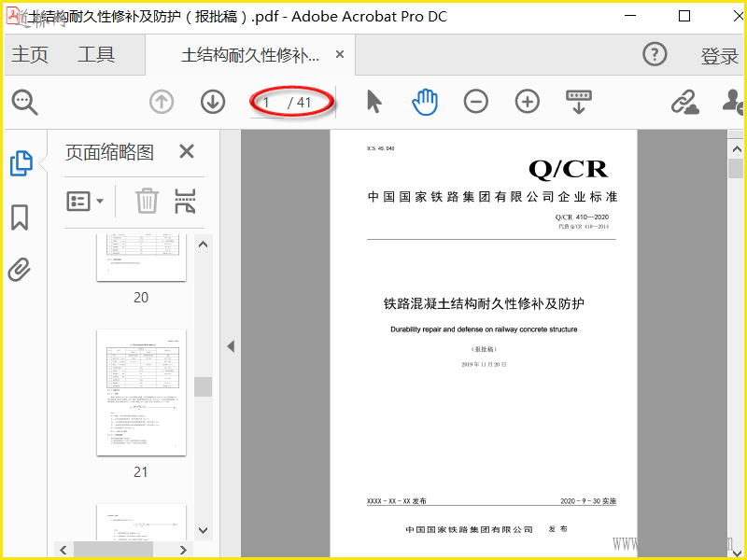Image resolution: width=747 pixels, height=560 pixels.
Task: Click the thumbnail panel vertical scrollbar handle
Action: [x=203, y=386]
